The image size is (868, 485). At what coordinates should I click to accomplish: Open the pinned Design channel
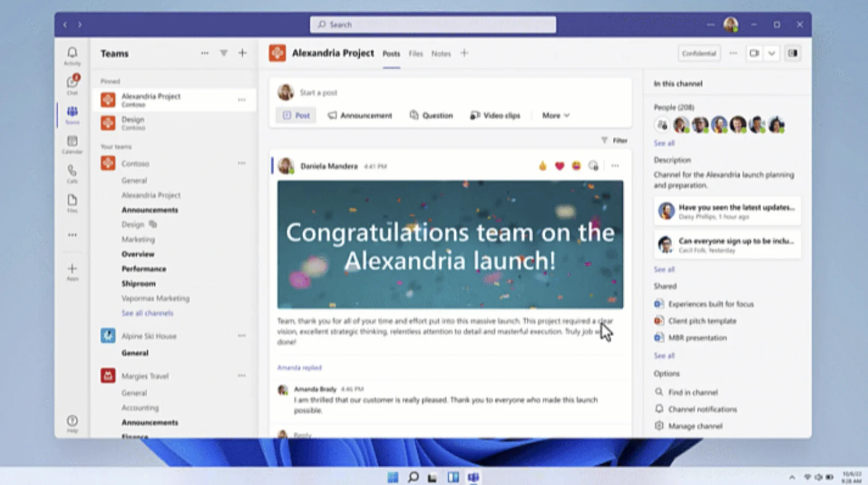pos(174,123)
